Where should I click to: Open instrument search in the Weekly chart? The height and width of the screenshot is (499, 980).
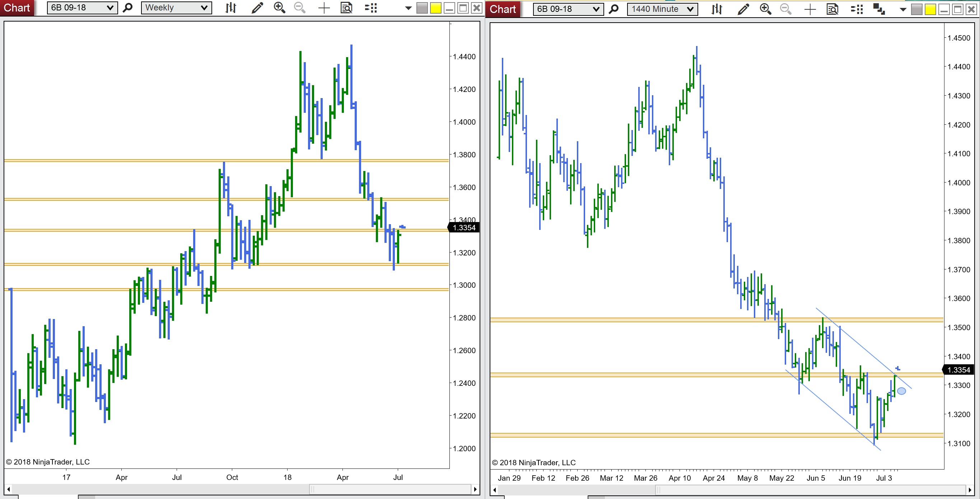pos(128,8)
